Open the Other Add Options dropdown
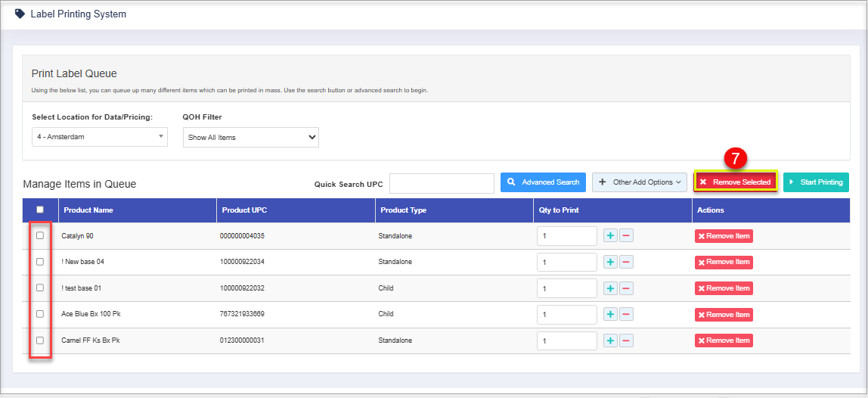Screen dimensions: 868x398 click(x=640, y=182)
